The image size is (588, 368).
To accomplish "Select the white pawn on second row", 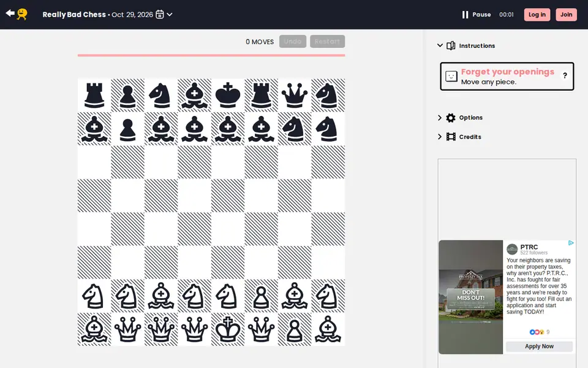I will [261, 297].
